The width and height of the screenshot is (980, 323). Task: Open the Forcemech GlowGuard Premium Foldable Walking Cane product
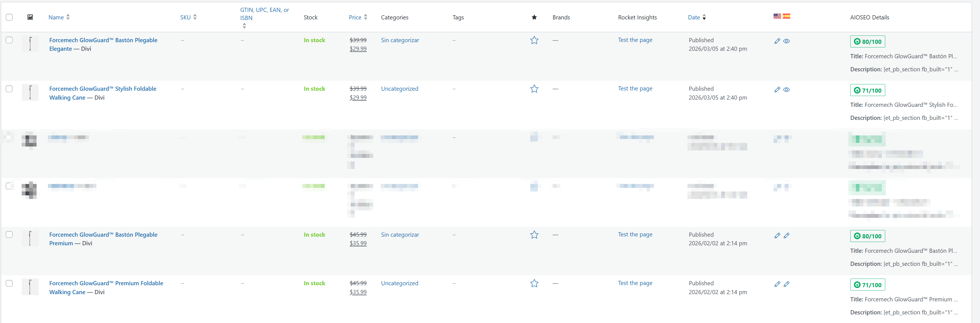[106, 283]
